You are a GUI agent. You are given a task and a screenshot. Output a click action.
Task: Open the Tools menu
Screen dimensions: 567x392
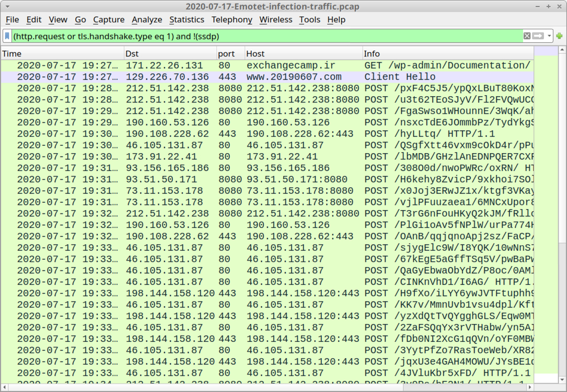pos(309,19)
